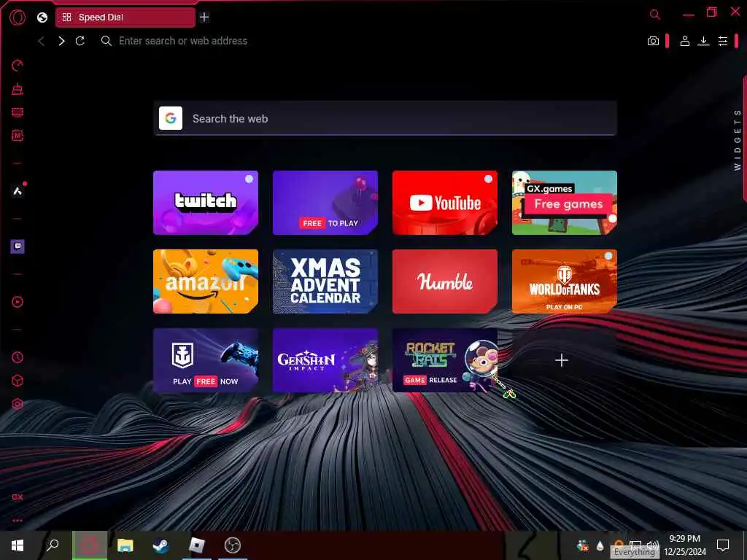Go forward to next page

tap(61, 41)
